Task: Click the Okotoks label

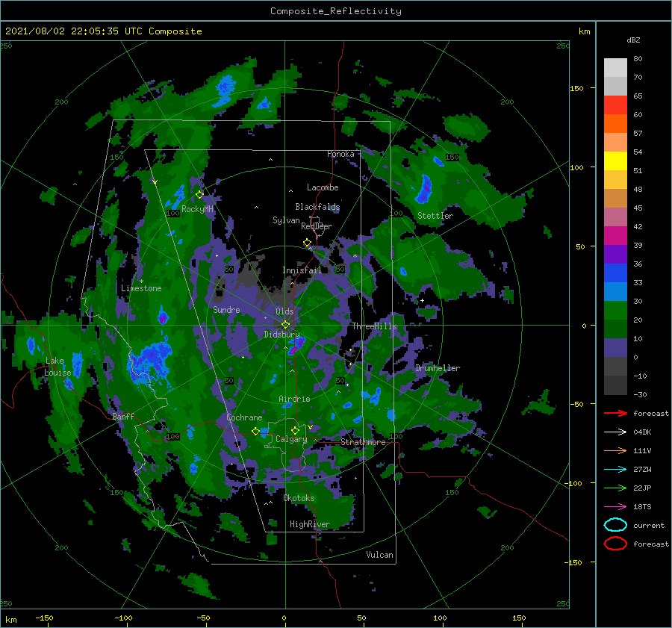Action: click(299, 498)
